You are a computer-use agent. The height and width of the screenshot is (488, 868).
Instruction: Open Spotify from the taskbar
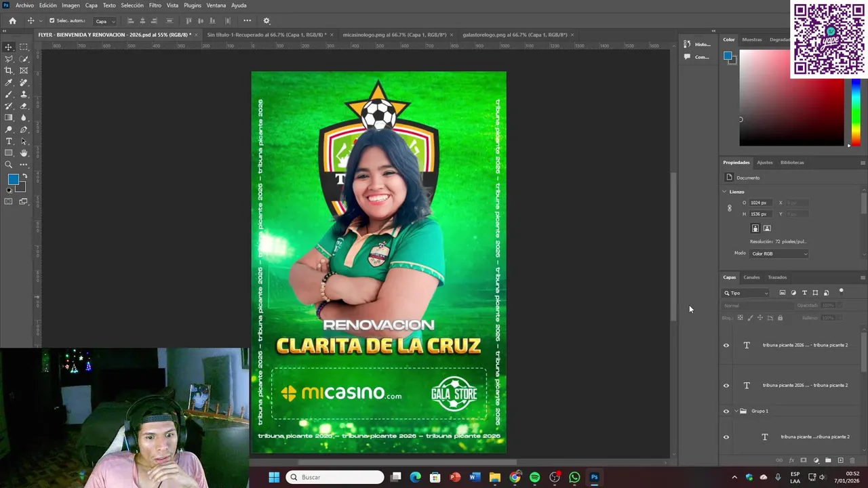[535, 477]
